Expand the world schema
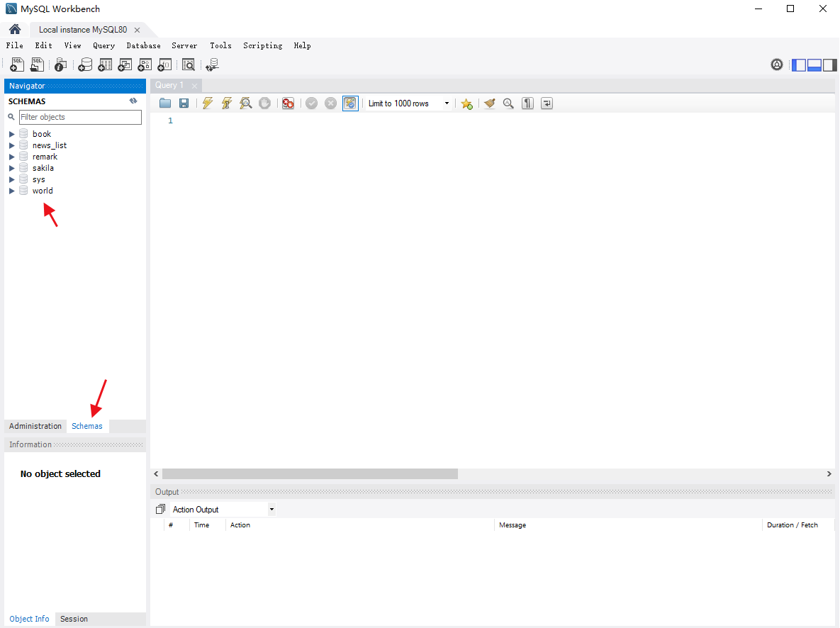 12,191
